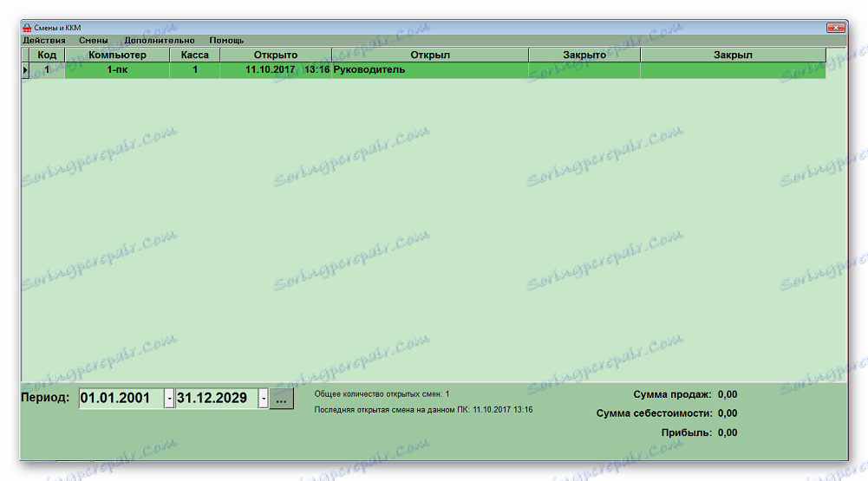Viewport: 868px width, 481px height.
Task: Click the Период label
Action: 45,398
